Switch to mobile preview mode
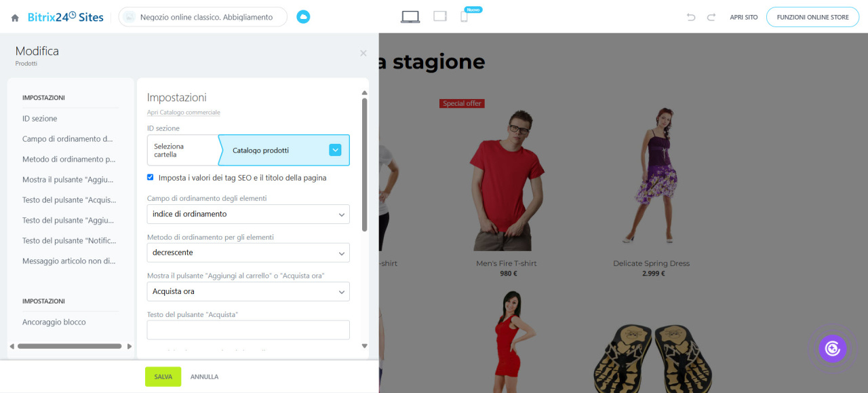This screenshot has width=868, height=393. click(x=464, y=17)
